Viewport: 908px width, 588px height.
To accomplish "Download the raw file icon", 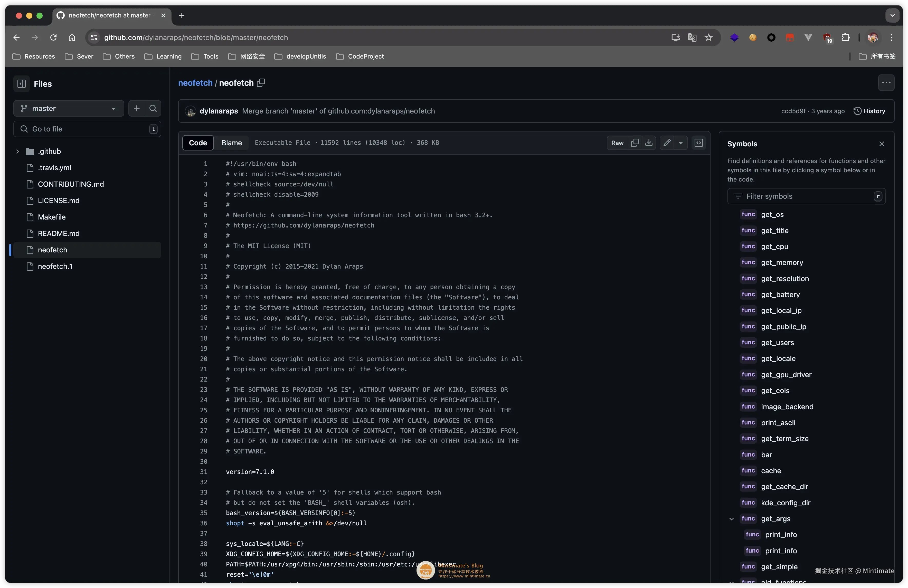I will click(x=649, y=143).
